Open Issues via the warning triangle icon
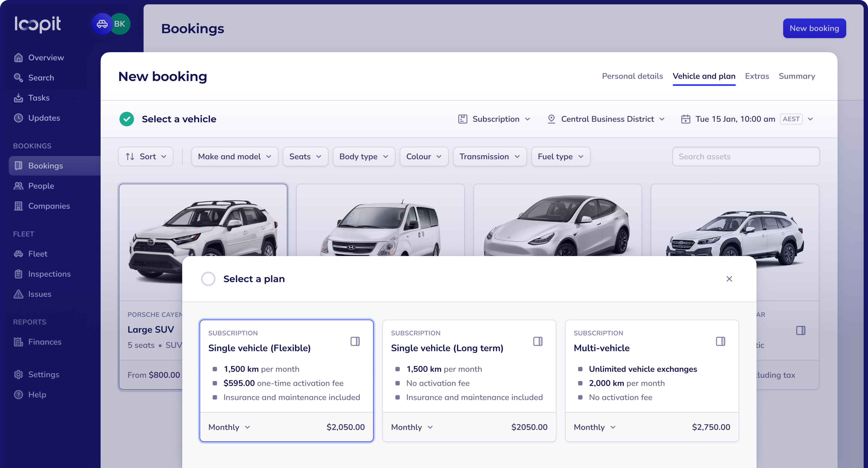Screen dimensions: 868x468 18,294
